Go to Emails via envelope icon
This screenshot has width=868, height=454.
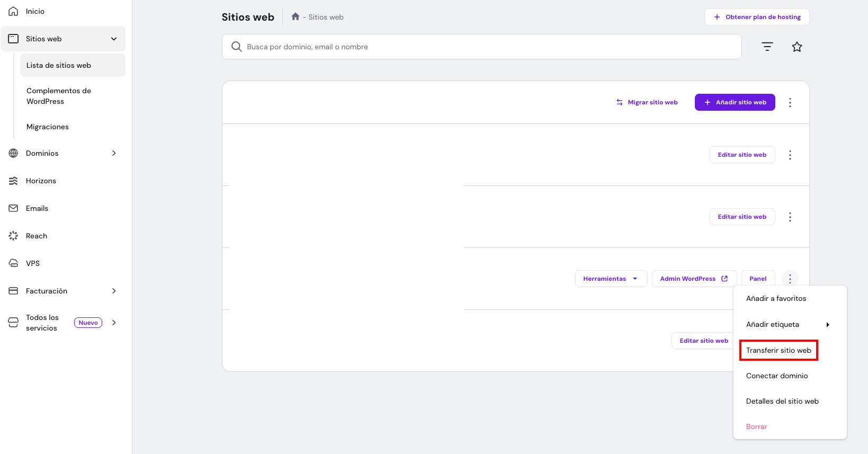point(13,208)
